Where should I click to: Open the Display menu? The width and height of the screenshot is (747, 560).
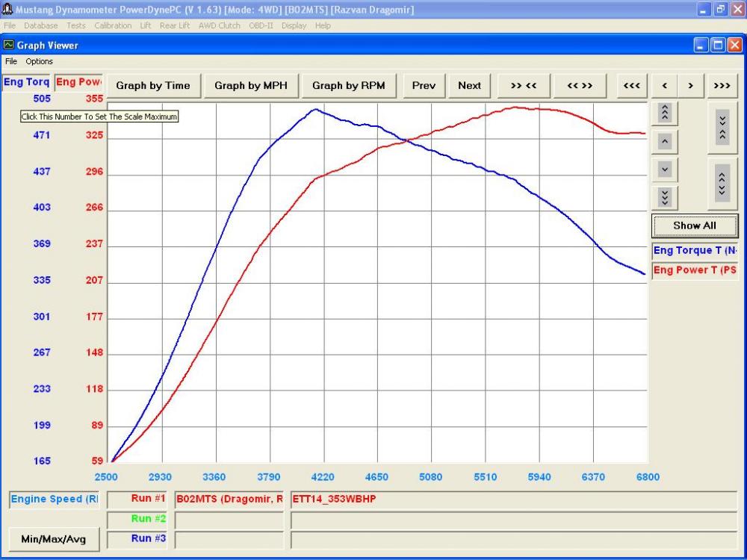(294, 25)
